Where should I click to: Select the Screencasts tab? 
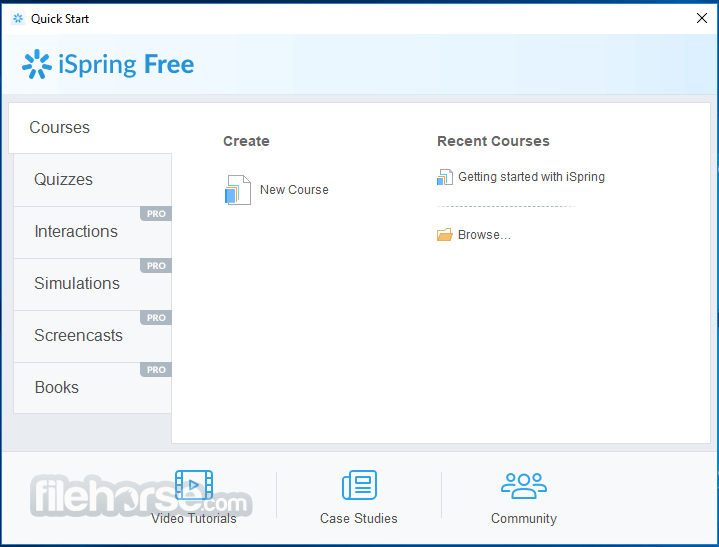click(93, 336)
